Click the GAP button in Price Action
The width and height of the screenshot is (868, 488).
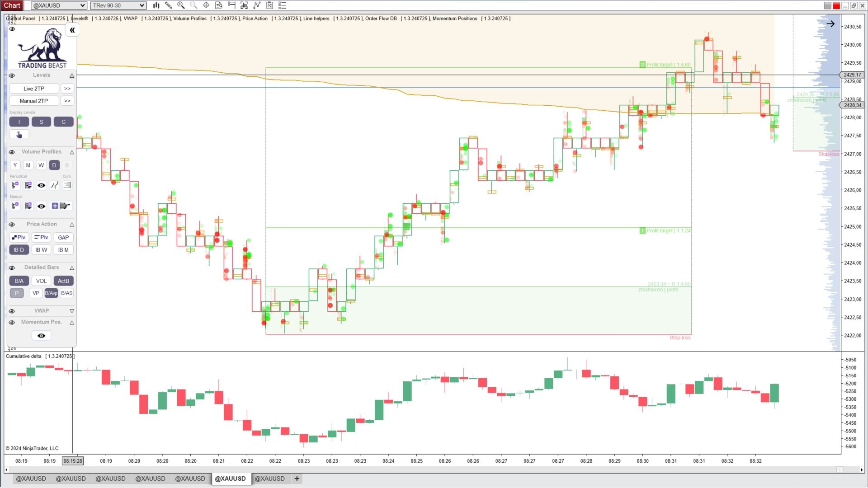[63, 238]
